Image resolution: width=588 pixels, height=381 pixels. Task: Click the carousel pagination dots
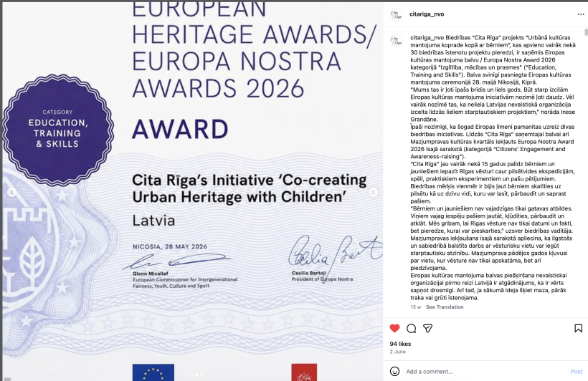tap(193, 375)
